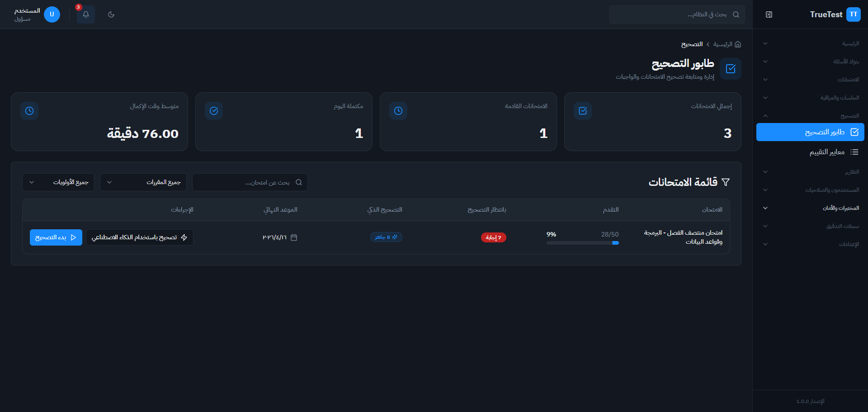Collapse the sidebar using the panel icon
868x412 pixels.
coord(769,14)
